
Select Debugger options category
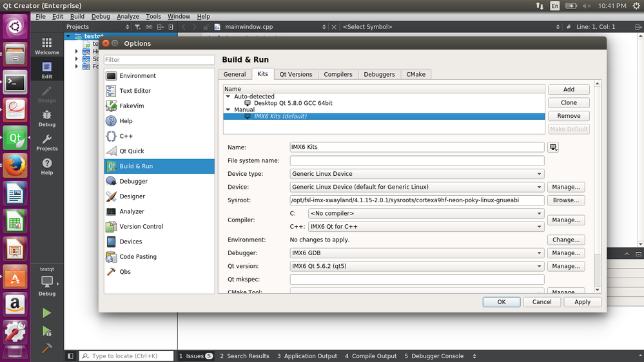click(159, 181)
